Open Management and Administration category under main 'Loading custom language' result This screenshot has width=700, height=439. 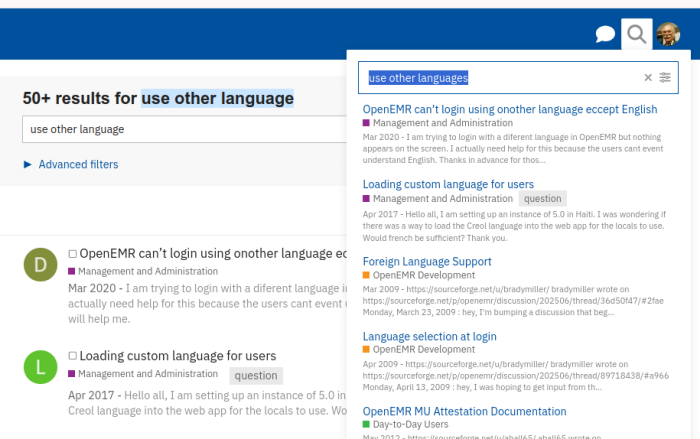click(143, 373)
